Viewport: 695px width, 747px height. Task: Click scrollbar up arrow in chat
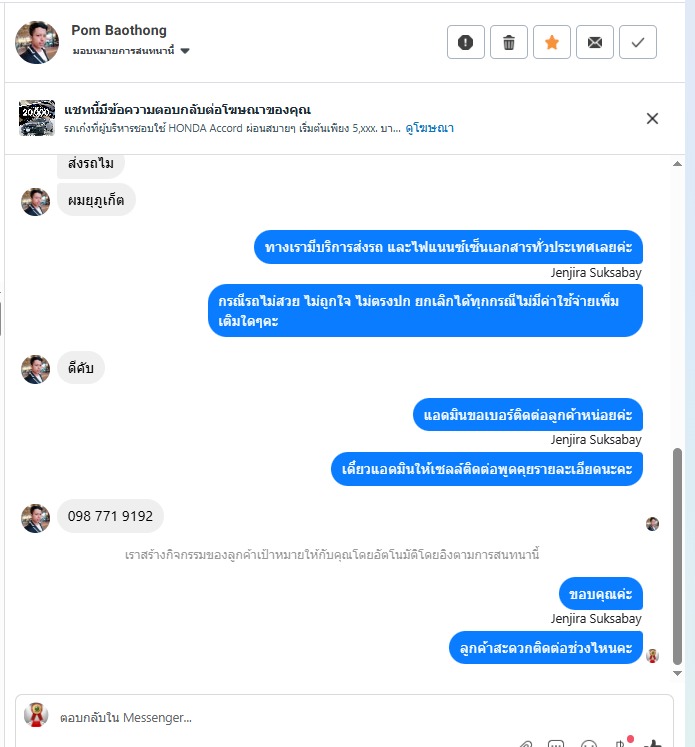pos(677,164)
